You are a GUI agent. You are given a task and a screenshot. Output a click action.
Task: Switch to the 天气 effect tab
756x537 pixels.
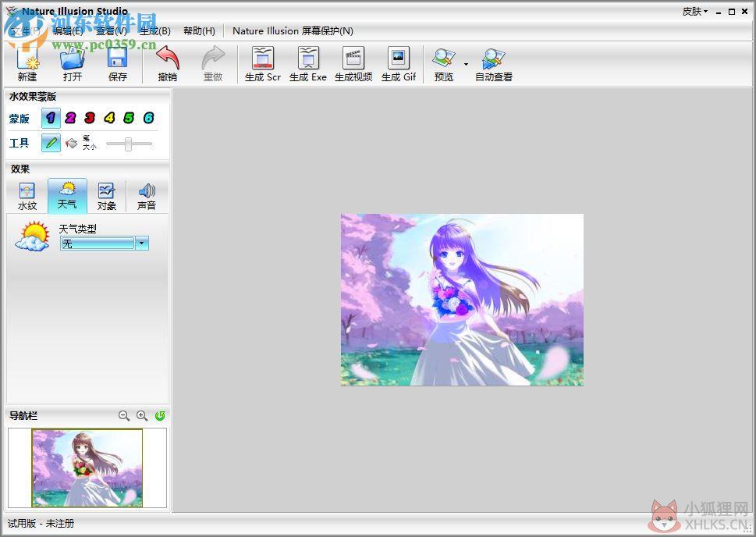67,196
